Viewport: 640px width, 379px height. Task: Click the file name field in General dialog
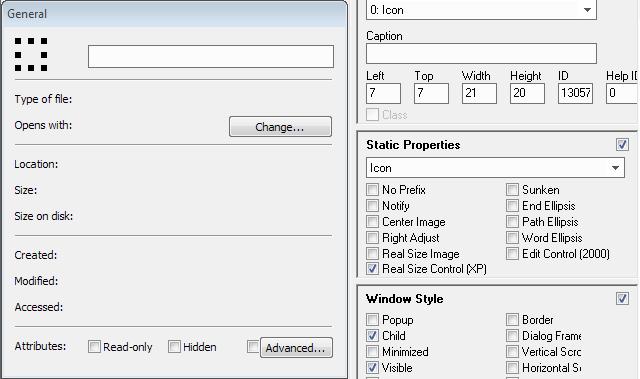pyautogui.click(x=211, y=56)
